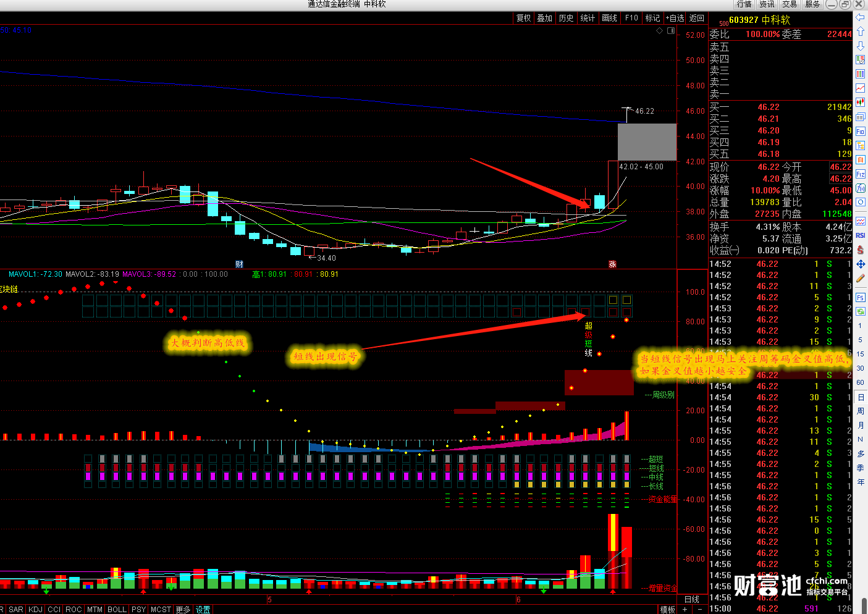Click the plus zoom button at bottom right
This screenshot has height=614, width=868.
click(685, 610)
